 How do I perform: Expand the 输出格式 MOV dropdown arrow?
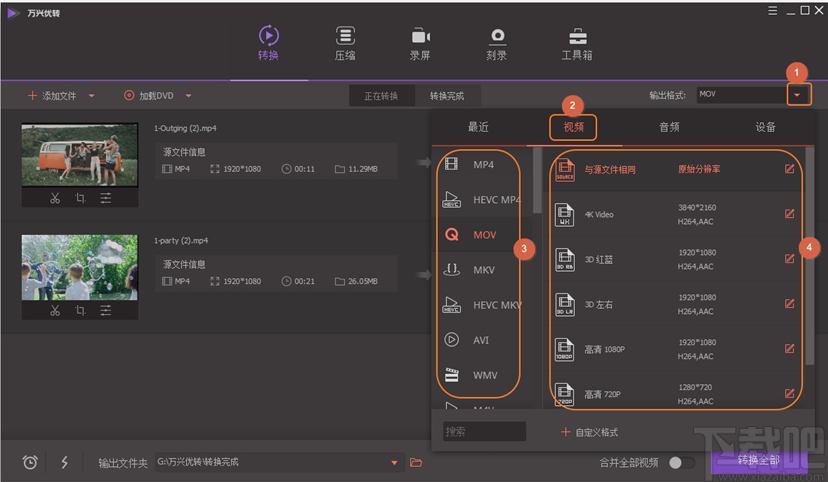797,95
